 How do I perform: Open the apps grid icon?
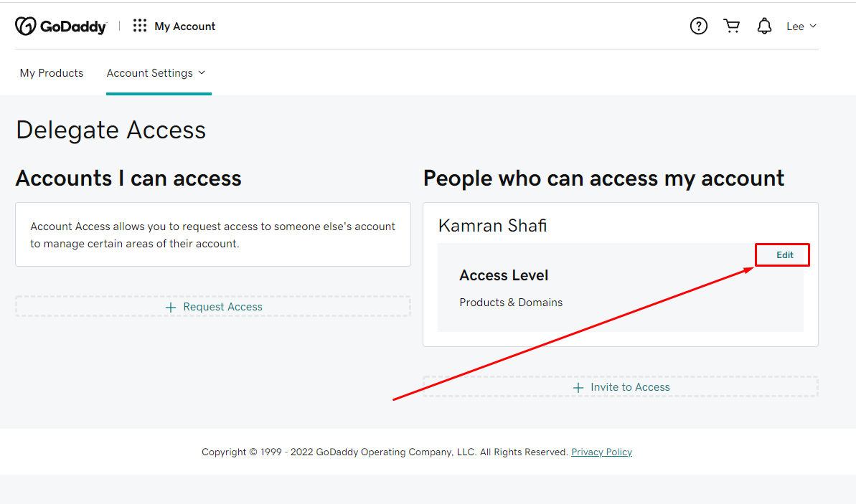140,26
